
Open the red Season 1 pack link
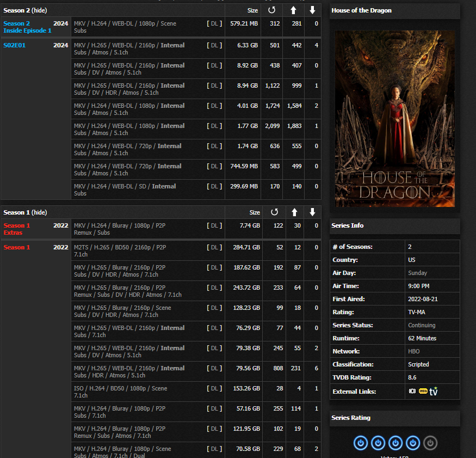(17, 247)
